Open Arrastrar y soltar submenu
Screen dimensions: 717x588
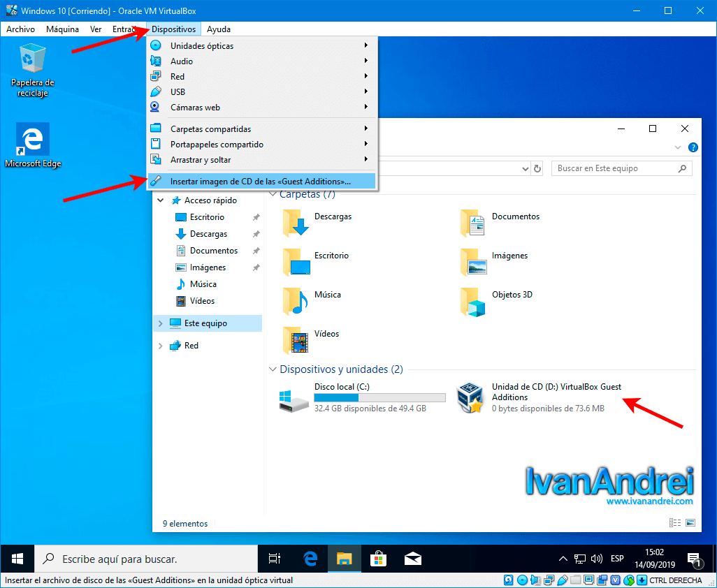(261, 160)
